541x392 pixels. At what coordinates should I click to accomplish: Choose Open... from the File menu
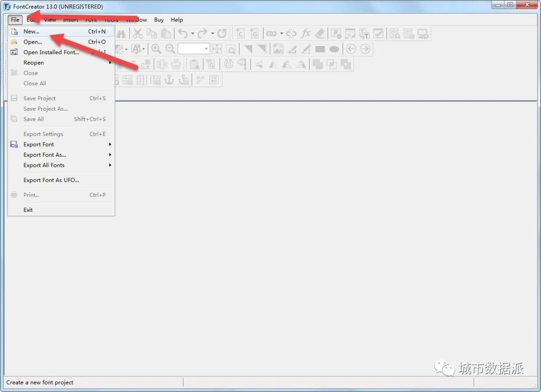(x=62, y=42)
